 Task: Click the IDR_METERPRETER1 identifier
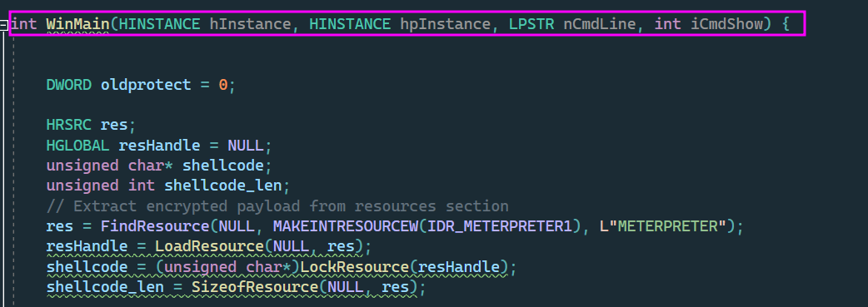click(501, 226)
